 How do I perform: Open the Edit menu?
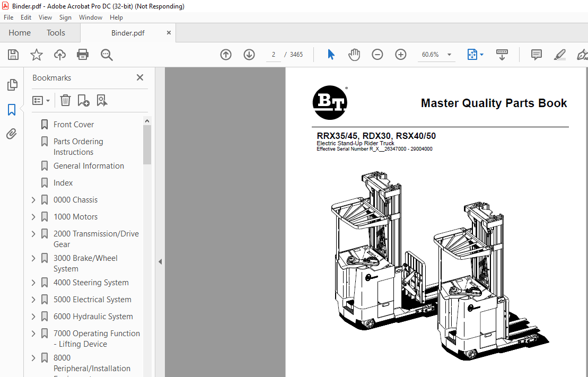26,17
